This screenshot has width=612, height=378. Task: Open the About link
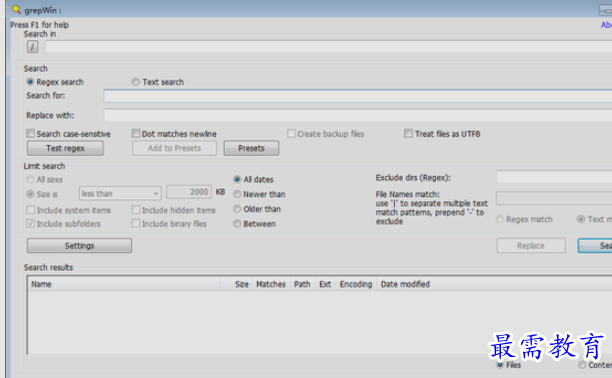coord(606,25)
